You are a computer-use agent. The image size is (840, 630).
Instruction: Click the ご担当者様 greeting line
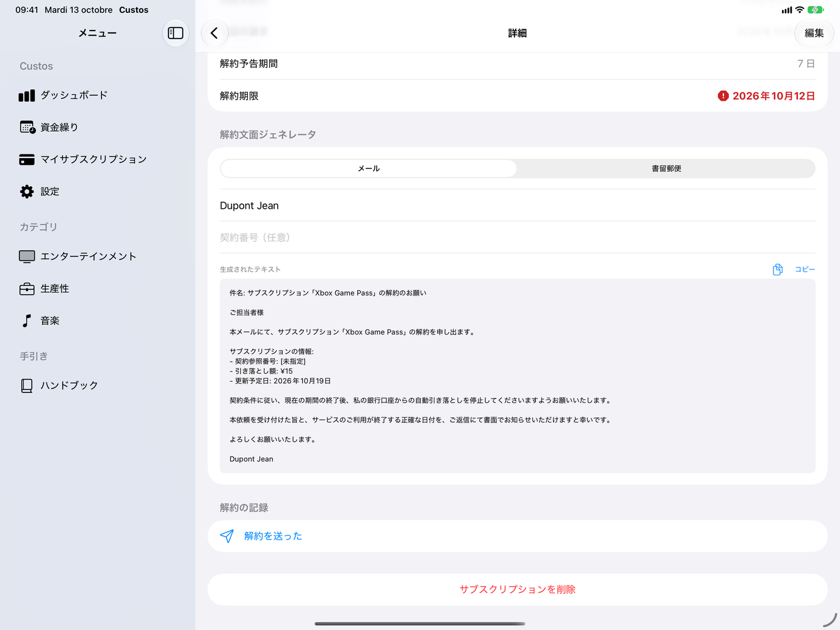[247, 313]
